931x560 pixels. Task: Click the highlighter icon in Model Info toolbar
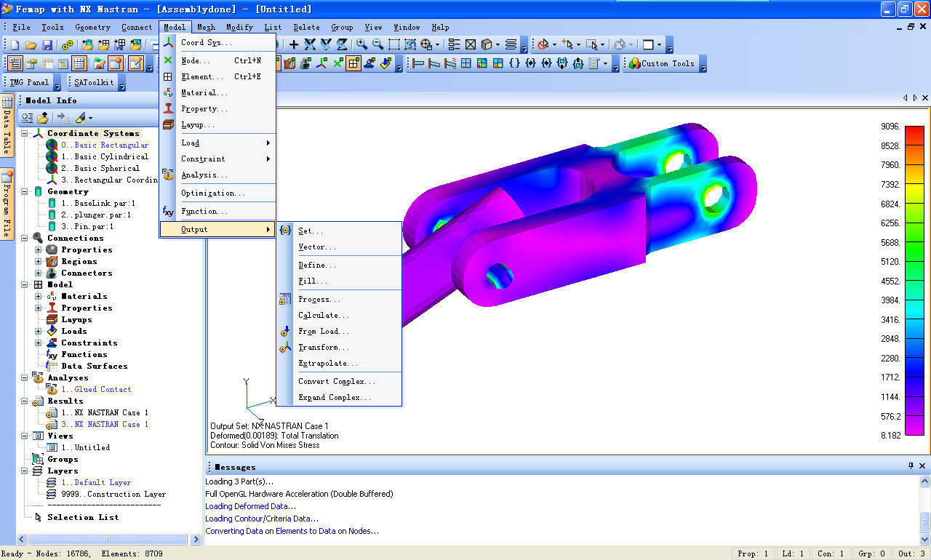pyautogui.click(x=81, y=117)
